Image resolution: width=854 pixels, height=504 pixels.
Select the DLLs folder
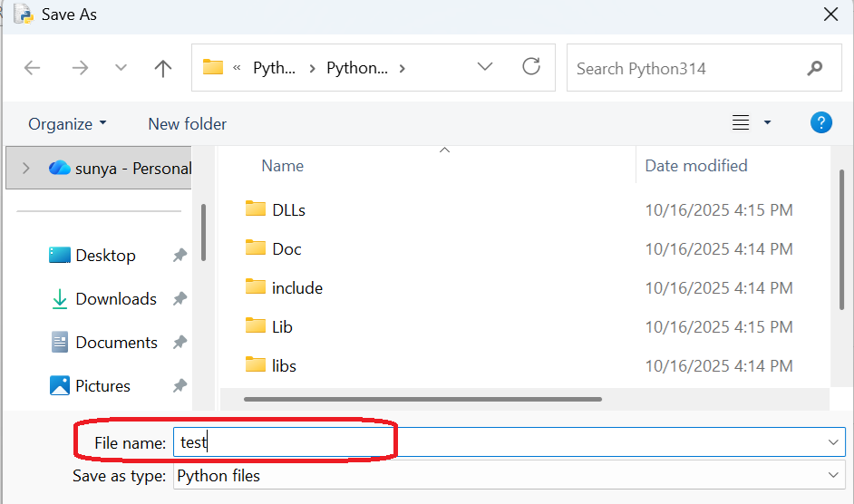coord(288,210)
